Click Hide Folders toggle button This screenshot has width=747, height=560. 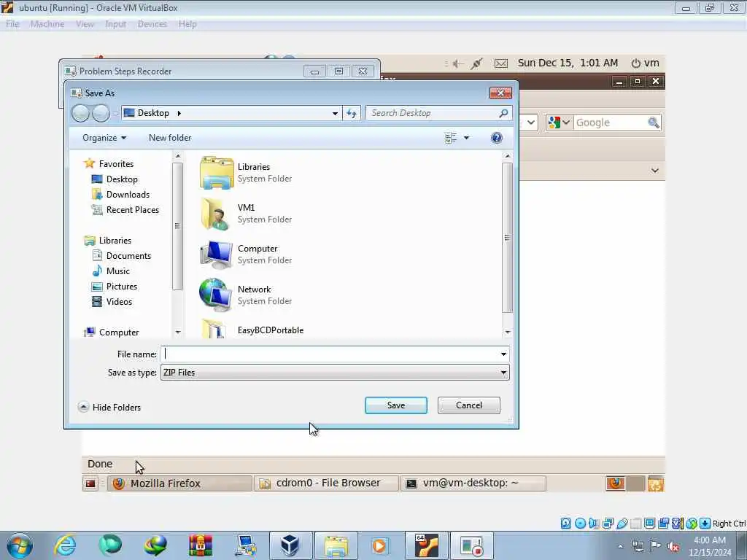coord(109,407)
